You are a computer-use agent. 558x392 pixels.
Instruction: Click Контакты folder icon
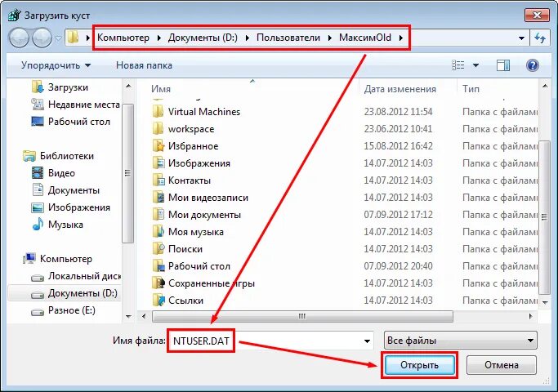pyautogui.click(x=158, y=180)
